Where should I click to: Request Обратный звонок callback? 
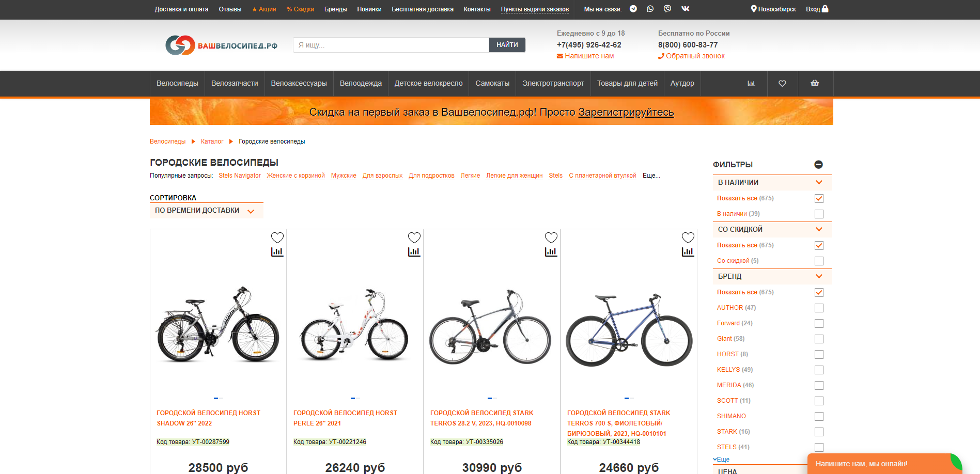click(x=691, y=56)
